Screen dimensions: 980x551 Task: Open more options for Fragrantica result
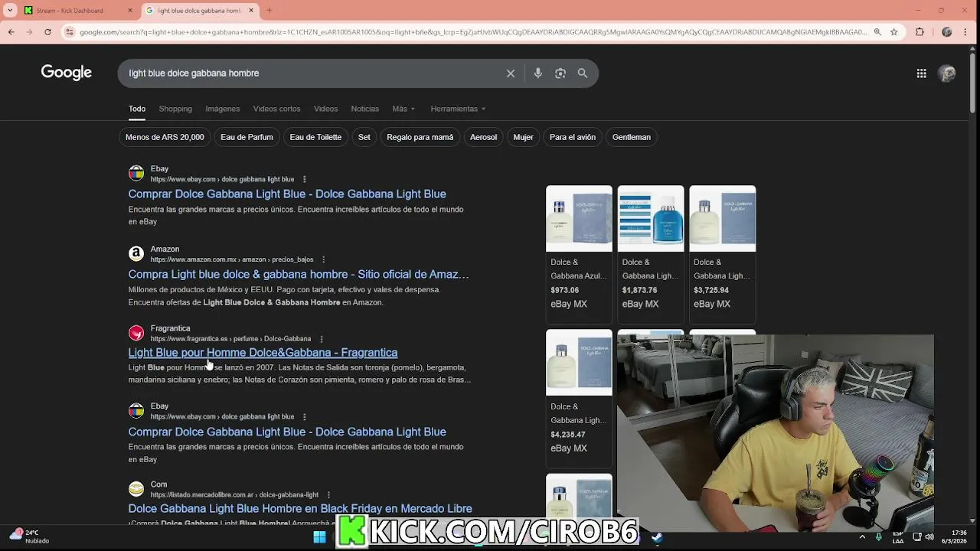(321, 339)
